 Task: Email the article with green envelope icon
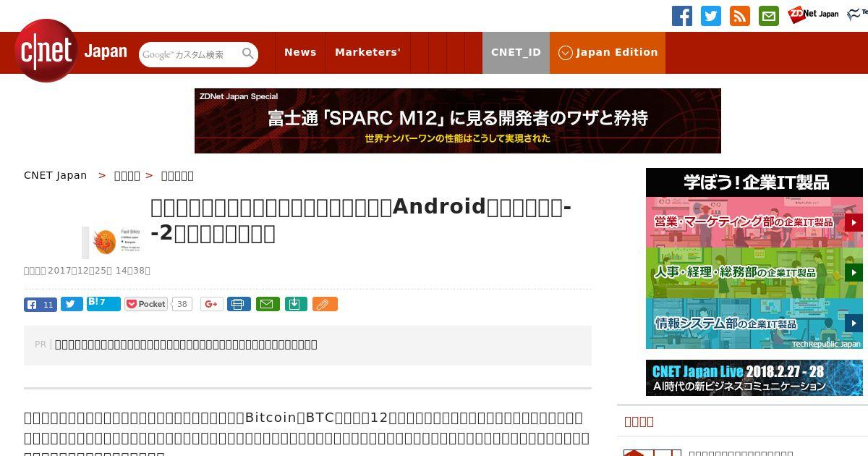[268, 304]
